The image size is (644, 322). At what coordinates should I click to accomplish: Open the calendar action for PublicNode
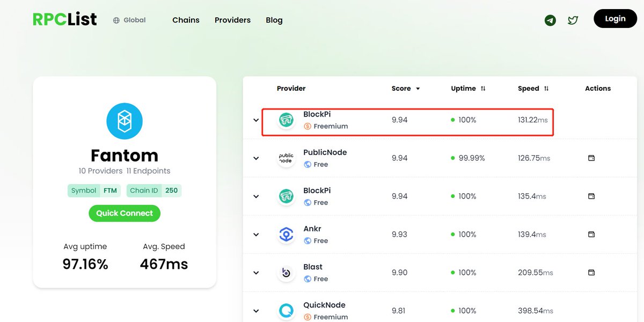pyautogui.click(x=591, y=158)
